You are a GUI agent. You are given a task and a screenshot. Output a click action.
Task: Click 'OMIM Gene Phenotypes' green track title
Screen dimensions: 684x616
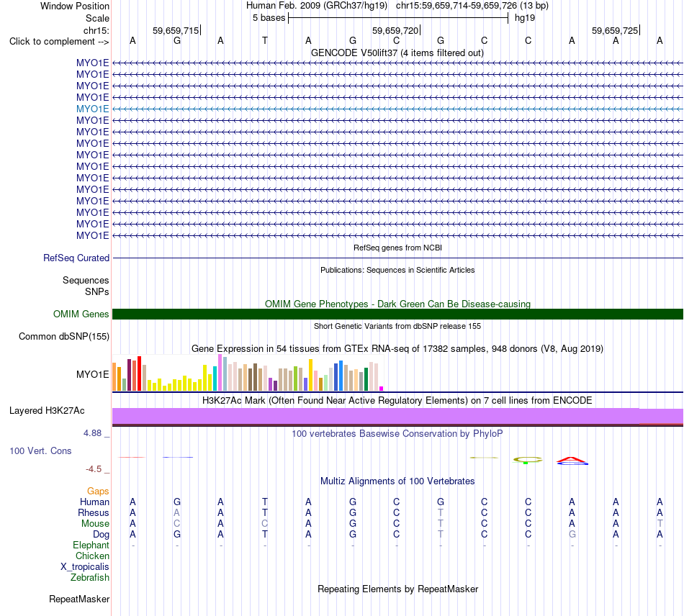click(397, 304)
